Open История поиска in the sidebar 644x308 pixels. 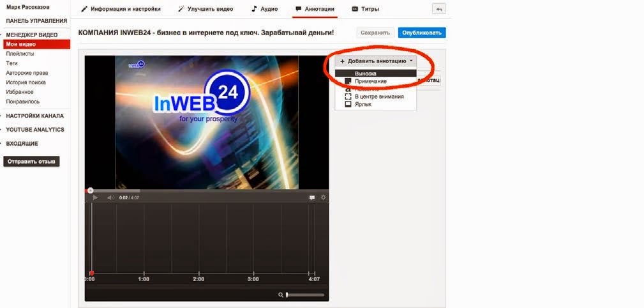(26, 82)
